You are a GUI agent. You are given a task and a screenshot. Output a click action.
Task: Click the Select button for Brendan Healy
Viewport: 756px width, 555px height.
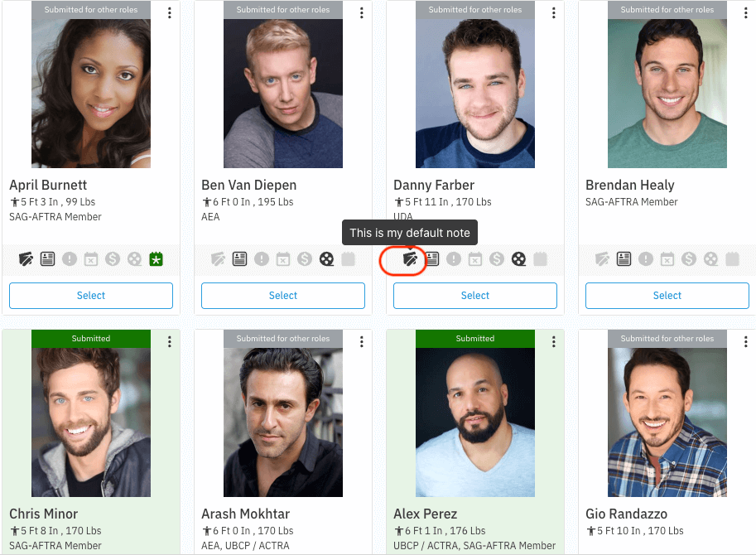(x=667, y=296)
